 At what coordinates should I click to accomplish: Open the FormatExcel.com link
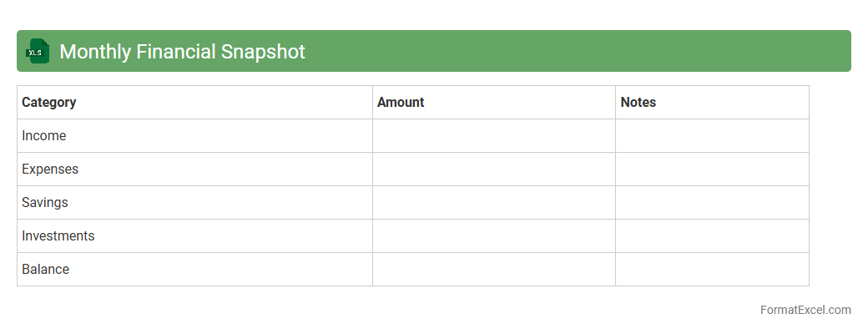point(805,310)
